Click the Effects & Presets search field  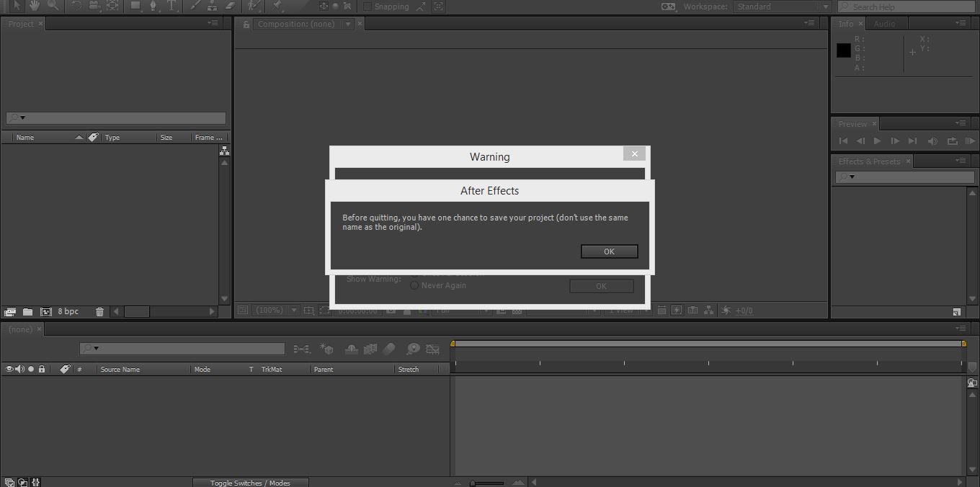[905, 177]
